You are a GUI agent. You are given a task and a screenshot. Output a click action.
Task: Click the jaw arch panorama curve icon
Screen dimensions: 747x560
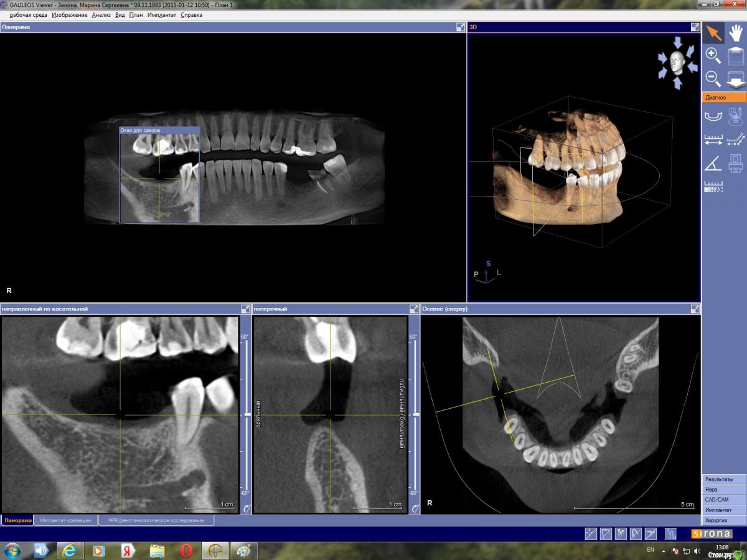point(713,116)
